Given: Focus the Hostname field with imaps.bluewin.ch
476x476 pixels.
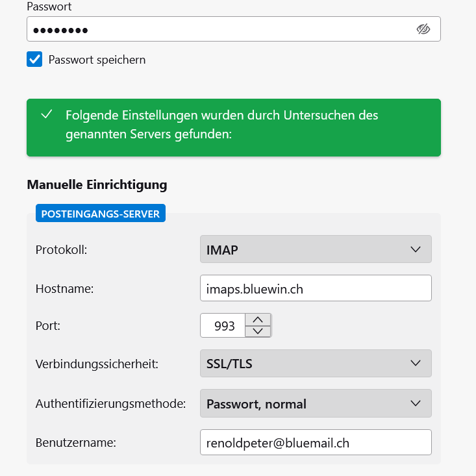Looking at the screenshot, I should 315,288.
